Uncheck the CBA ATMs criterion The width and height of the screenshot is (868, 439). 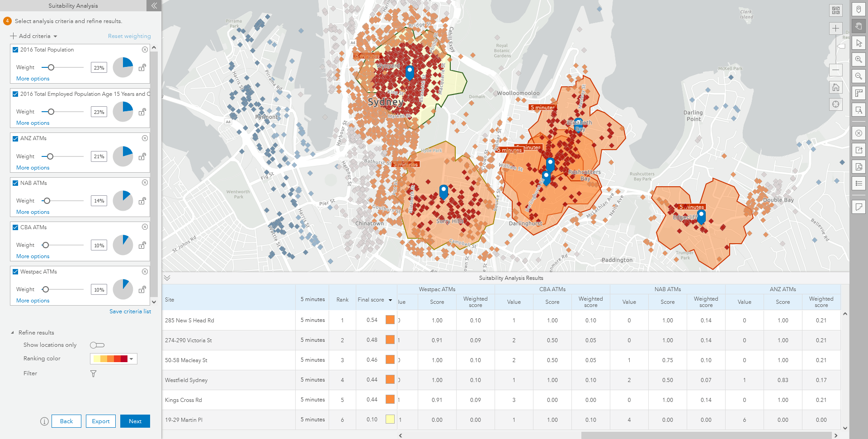(x=14, y=227)
